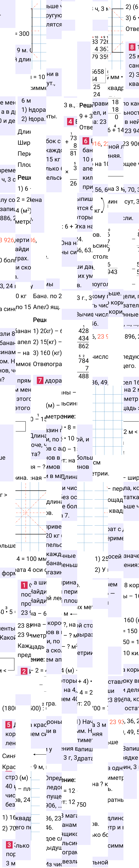
Task: Click the text "23 906"
Action: click(131, 144)
